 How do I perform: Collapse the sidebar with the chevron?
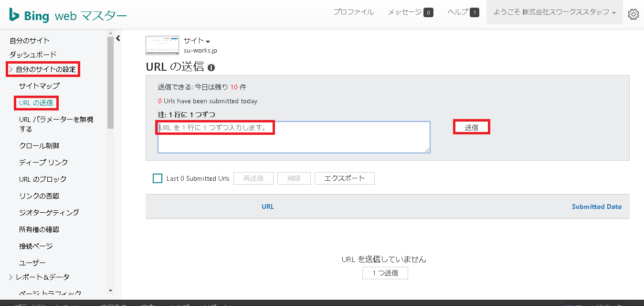[118, 38]
